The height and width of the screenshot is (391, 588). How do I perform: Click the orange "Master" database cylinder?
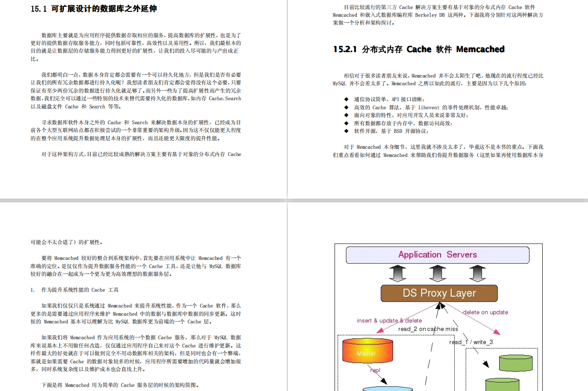(368, 351)
